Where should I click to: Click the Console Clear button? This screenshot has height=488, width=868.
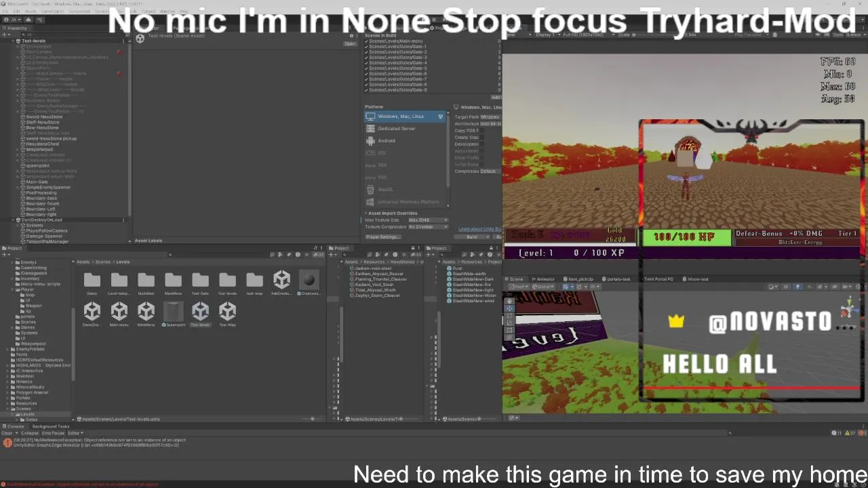click(x=6, y=433)
